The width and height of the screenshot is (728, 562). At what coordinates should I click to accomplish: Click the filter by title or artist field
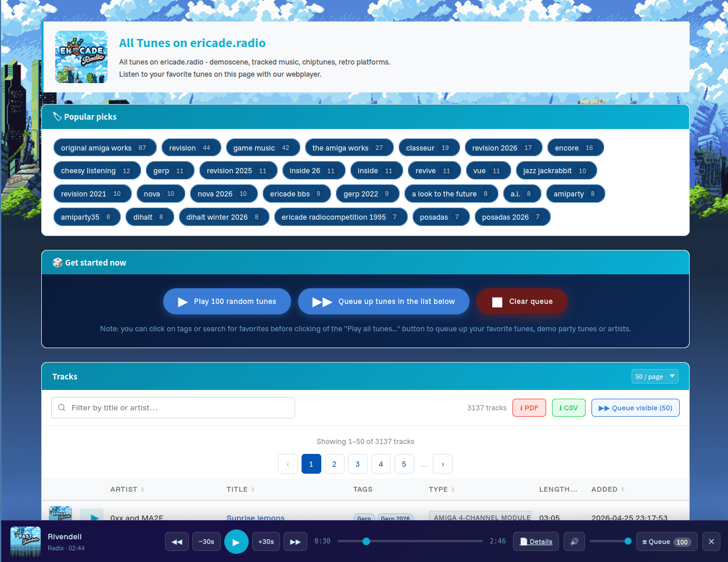point(173,407)
